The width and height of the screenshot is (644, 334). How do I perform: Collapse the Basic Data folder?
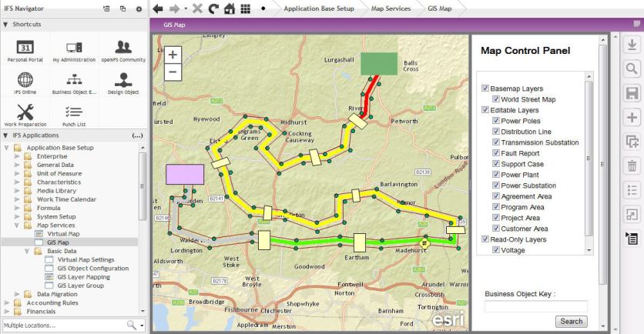tap(27, 251)
